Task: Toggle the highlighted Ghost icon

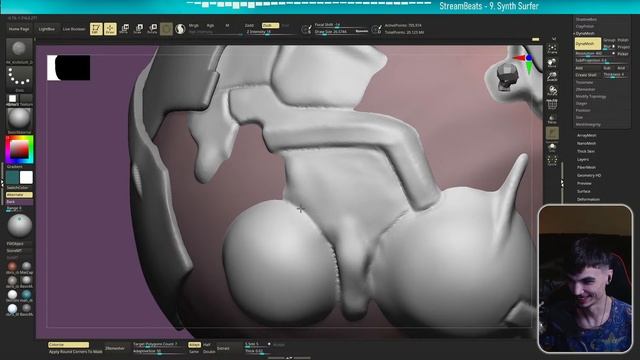Action: pos(552,133)
